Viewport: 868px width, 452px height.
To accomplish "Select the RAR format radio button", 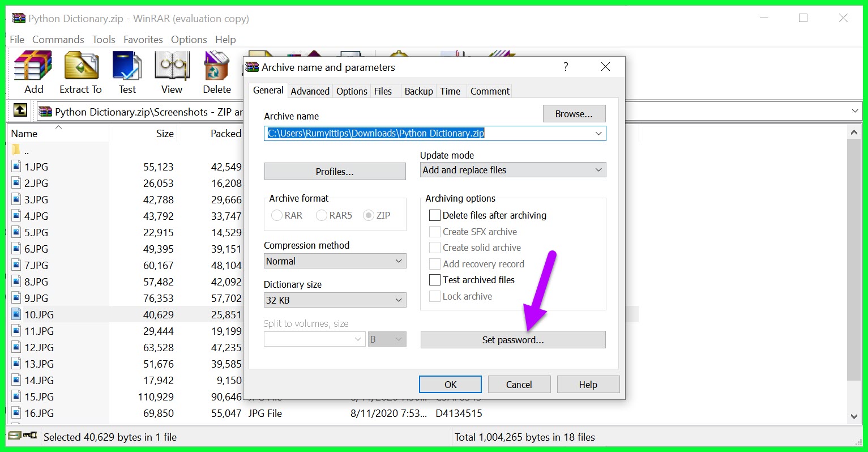I will [277, 215].
